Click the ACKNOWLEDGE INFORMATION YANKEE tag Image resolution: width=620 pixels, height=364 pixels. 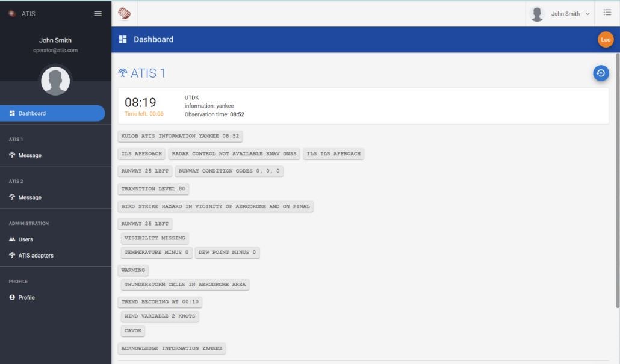[x=172, y=348]
